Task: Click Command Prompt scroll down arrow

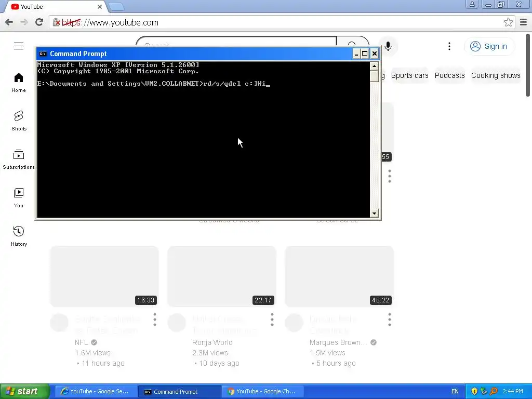Action: click(x=374, y=214)
